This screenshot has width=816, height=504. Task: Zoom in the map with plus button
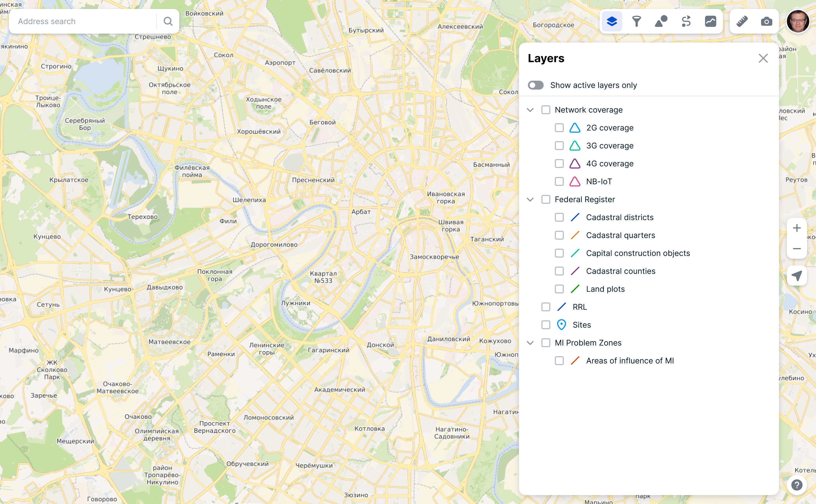tap(797, 228)
